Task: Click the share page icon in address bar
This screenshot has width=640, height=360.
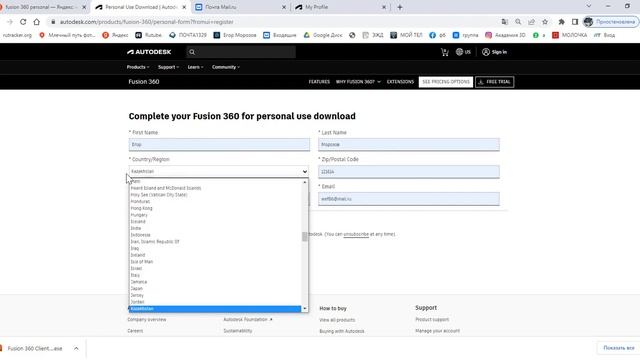Action: click(x=531, y=22)
